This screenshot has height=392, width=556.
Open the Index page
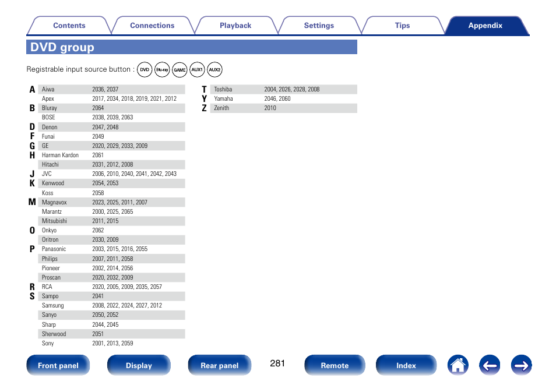click(x=406, y=365)
